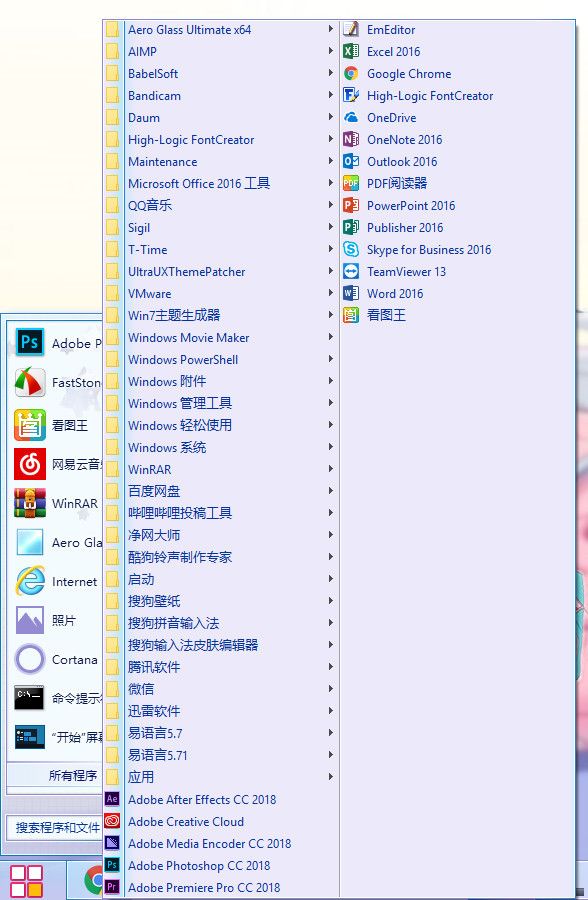Expand the VMware folder
The image size is (588, 900).
221,293
